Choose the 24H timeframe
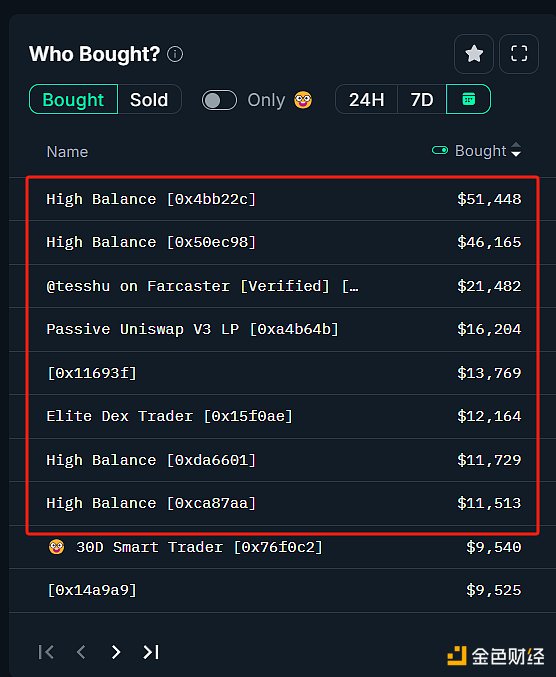The image size is (556, 677). 366,99
